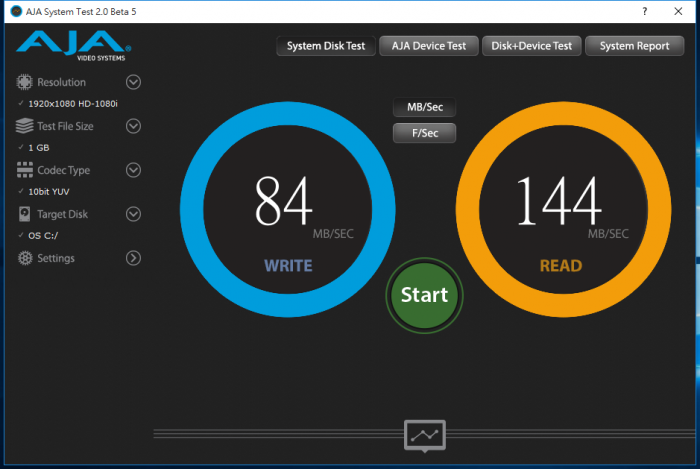
Task: Expand the Resolution dropdown chevron
Action: 133,82
